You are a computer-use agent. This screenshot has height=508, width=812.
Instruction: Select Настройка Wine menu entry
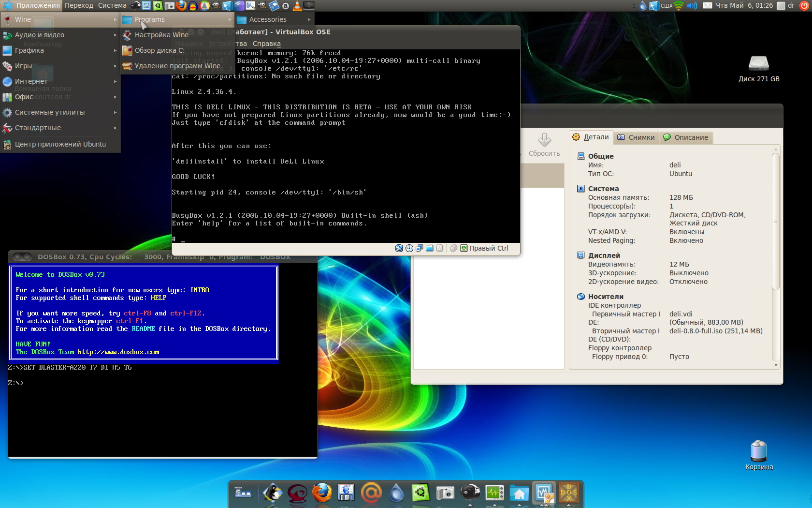pos(177,35)
